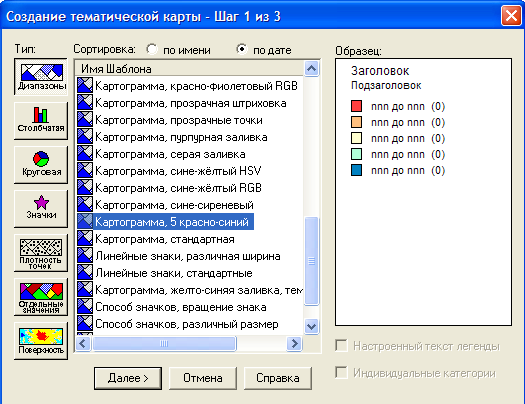
Task: Click the Подзаголовок sample subtitle
Action: point(386,86)
